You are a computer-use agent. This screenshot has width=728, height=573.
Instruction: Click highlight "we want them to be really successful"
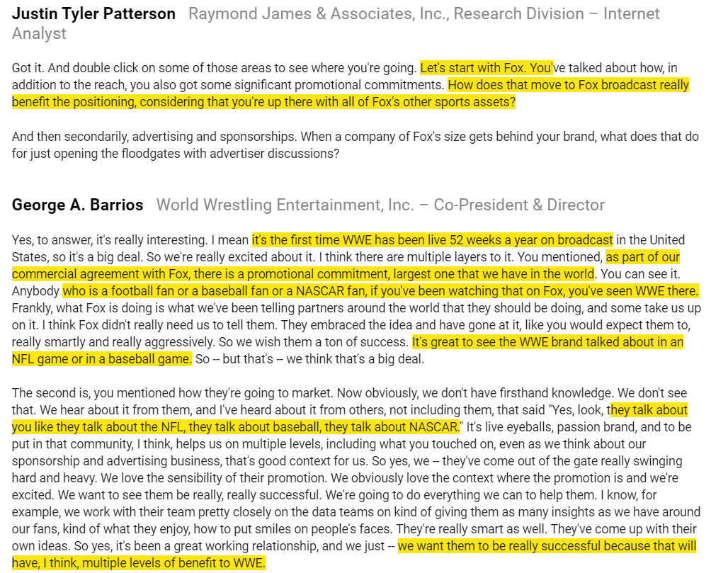tap(499, 546)
